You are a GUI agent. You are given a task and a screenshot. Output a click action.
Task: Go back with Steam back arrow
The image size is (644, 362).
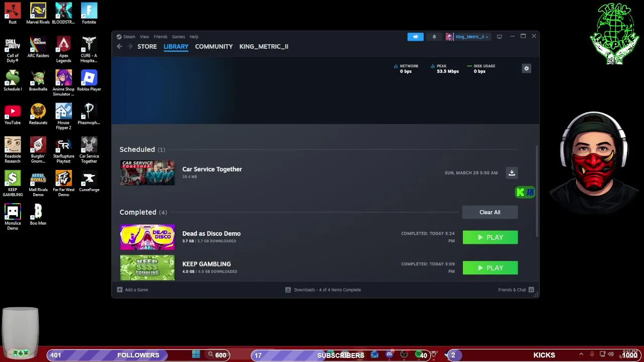click(x=119, y=46)
